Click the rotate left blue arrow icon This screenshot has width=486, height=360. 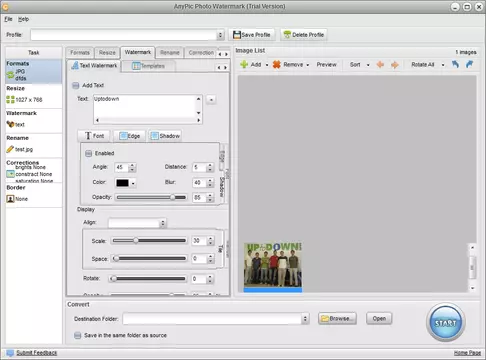tap(455, 64)
